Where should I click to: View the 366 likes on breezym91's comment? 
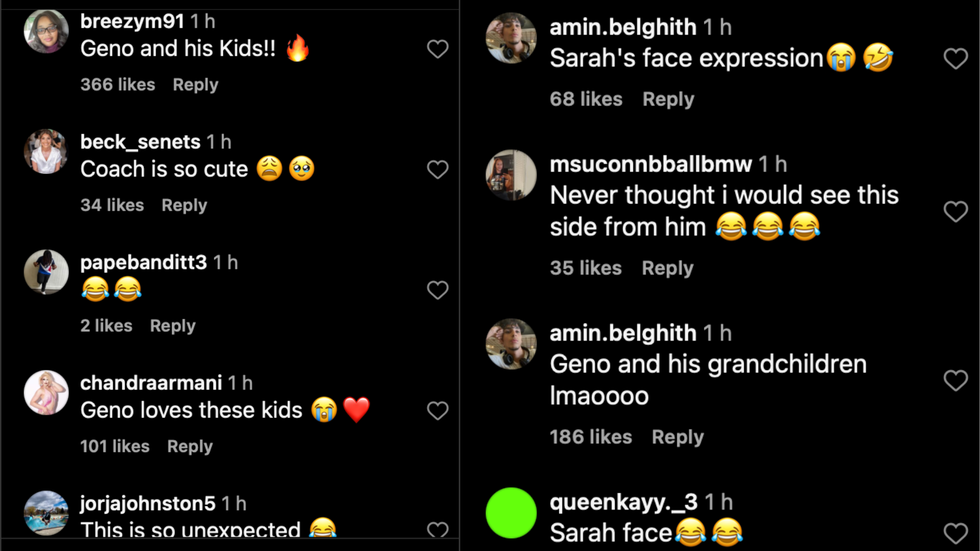[118, 85]
